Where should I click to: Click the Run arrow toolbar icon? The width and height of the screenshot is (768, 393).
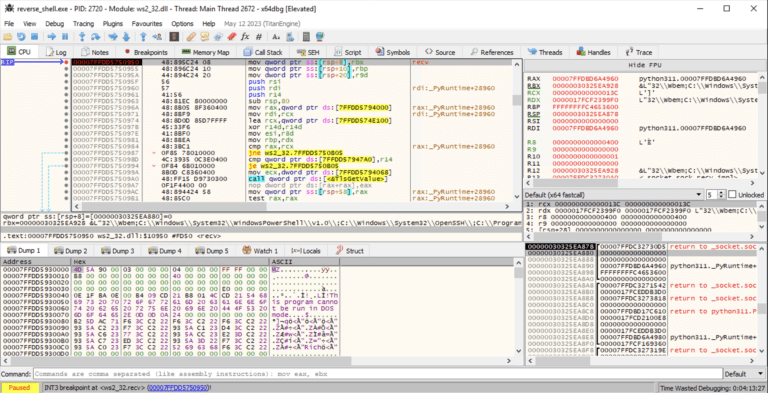[x=52, y=37]
